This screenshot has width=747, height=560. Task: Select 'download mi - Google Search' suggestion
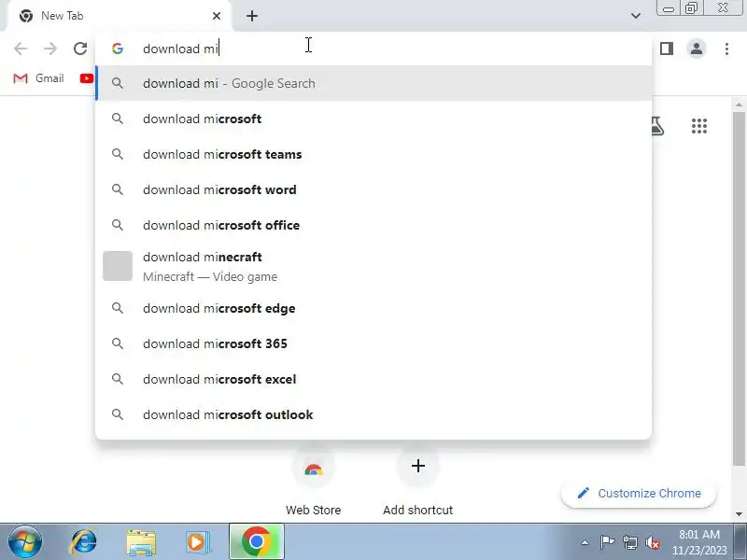(373, 83)
